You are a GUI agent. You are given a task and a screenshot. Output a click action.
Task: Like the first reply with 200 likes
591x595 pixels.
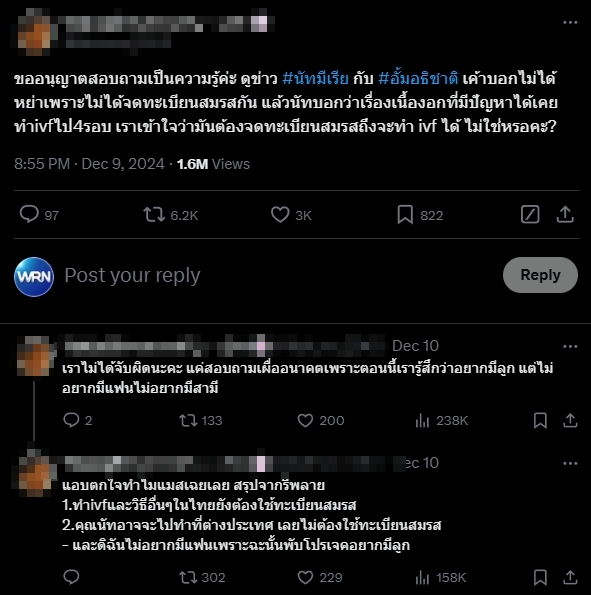click(x=305, y=420)
